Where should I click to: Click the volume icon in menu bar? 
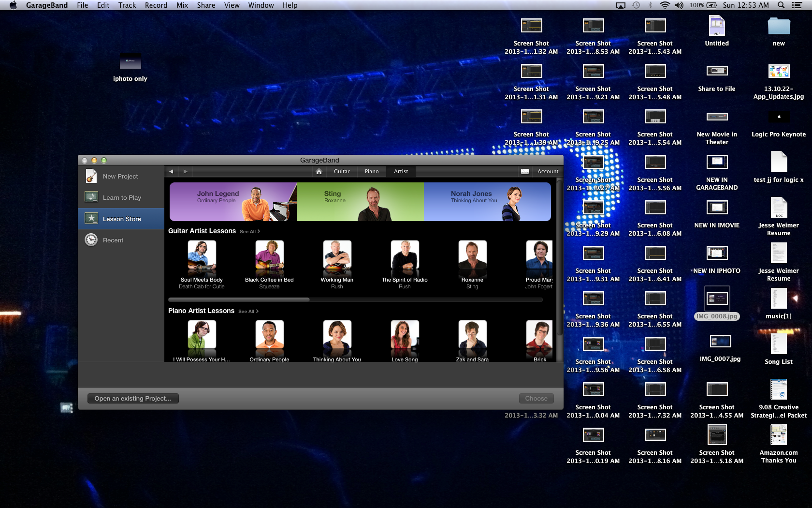(x=679, y=5)
